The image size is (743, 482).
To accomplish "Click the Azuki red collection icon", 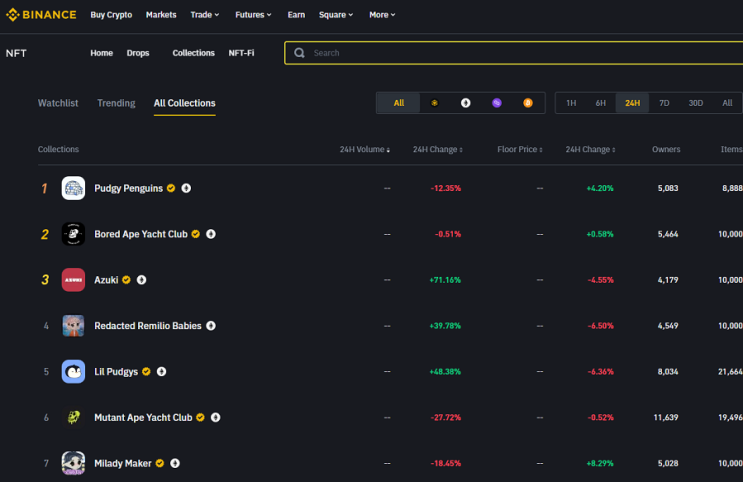I will pos(73,280).
